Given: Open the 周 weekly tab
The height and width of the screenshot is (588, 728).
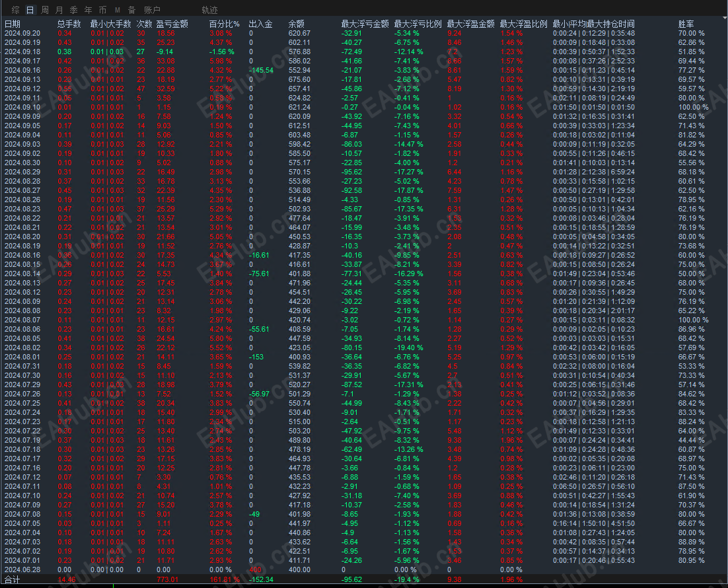Looking at the screenshot, I should (44, 10).
